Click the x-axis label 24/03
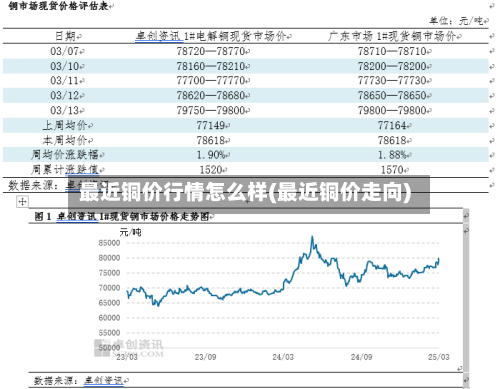The image size is (500, 389). click(x=283, y=357)
